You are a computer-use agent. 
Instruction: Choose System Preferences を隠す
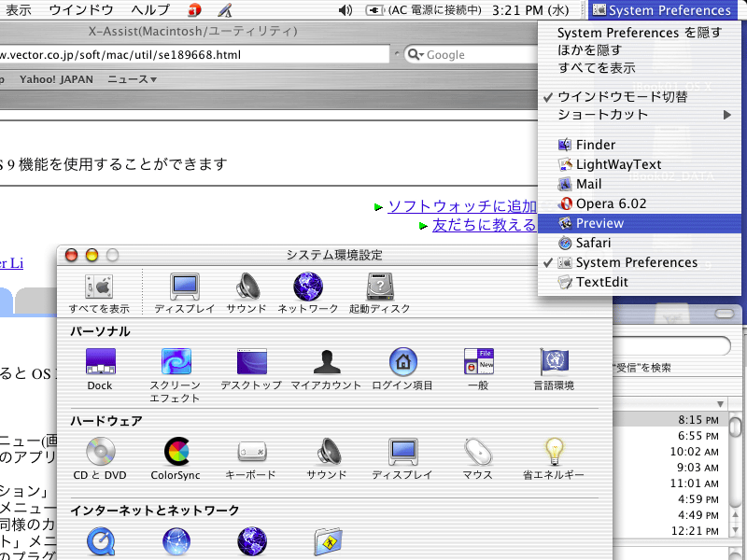[x=640, y=33]
